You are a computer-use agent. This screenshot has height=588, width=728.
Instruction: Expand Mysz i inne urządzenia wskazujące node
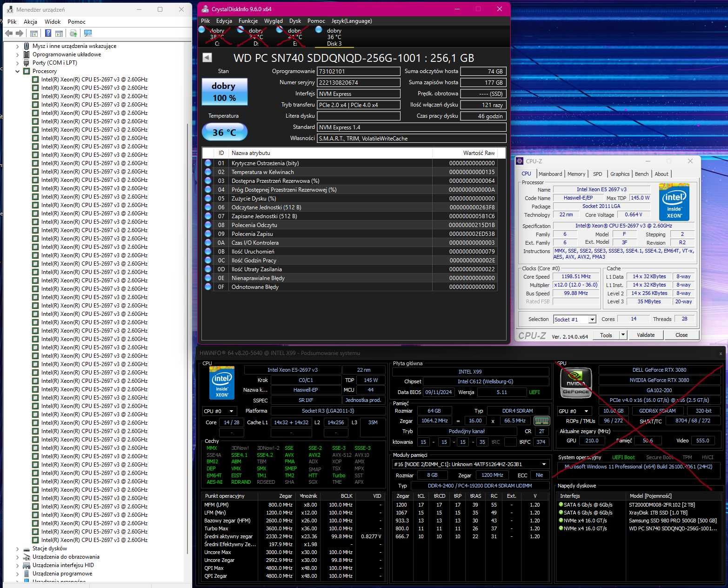click(18, 46)
